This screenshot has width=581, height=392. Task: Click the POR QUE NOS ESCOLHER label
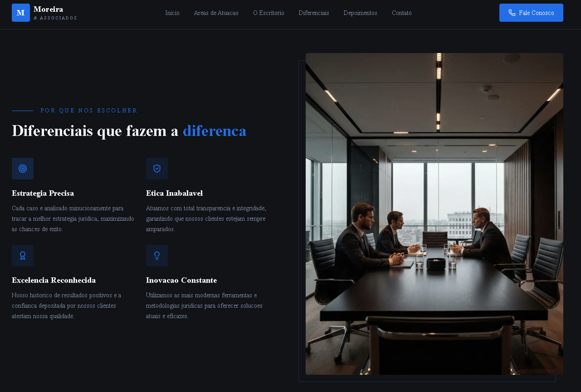point(89,111)
